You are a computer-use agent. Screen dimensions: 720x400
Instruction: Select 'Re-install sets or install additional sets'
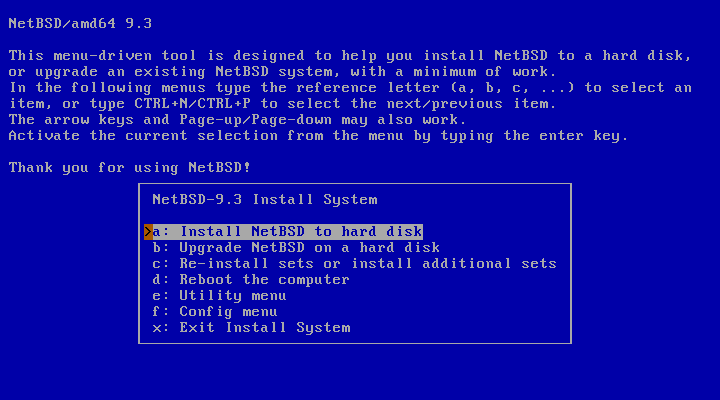[x=354, y=264]
